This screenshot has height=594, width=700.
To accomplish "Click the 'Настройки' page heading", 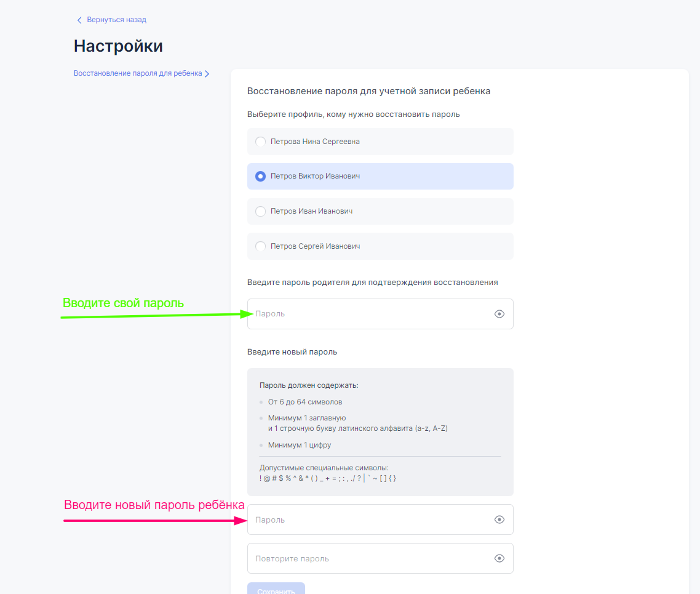I will tap(118, 46).
